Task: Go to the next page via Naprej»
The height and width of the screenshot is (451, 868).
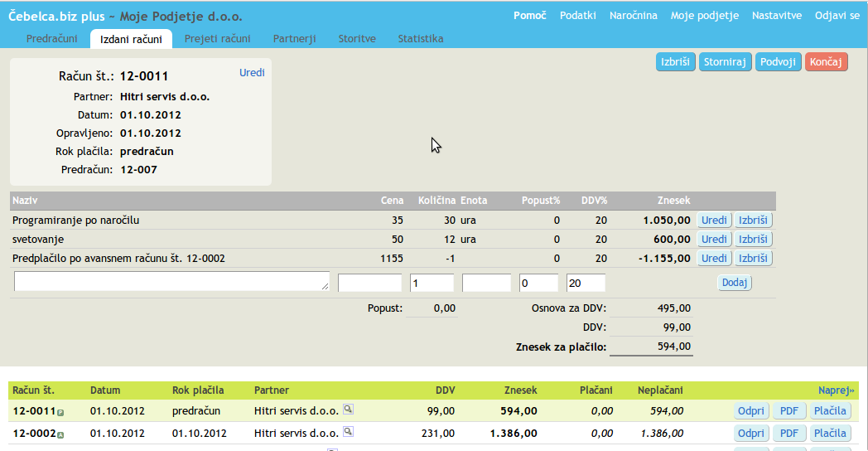Action: (836, 390)
